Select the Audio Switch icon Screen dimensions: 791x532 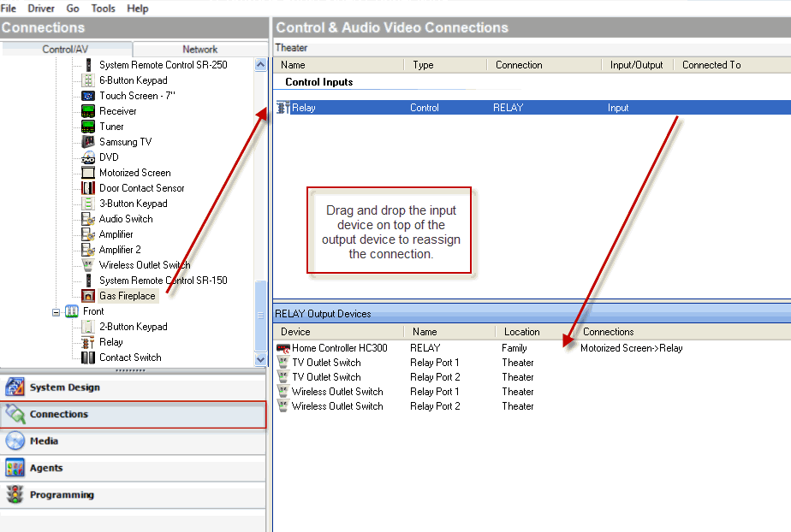88,219
